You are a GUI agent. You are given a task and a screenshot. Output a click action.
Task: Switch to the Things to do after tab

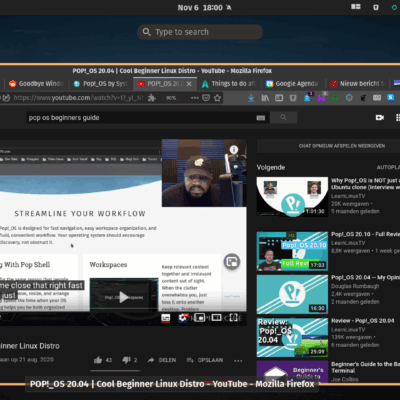point(229,84)
